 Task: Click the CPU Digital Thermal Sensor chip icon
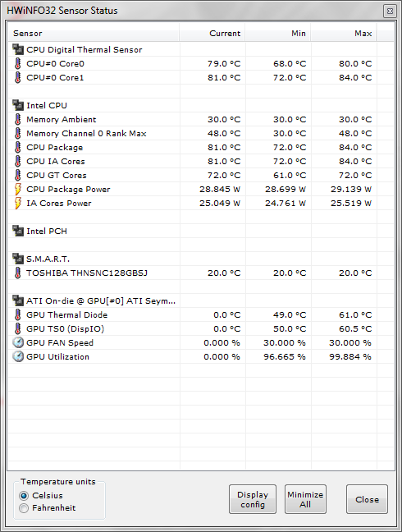pyautogui.click(x=18, y=49)
